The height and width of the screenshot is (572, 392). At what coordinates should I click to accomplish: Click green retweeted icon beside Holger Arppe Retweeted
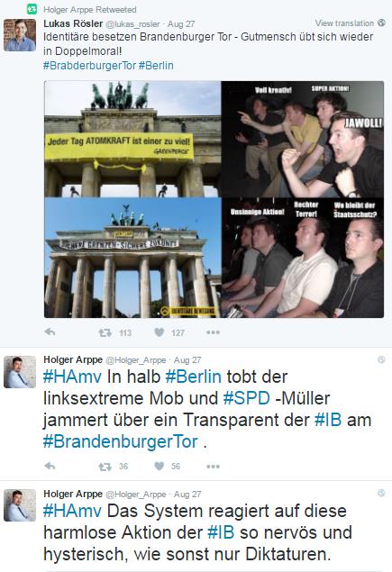click(32, 9)
